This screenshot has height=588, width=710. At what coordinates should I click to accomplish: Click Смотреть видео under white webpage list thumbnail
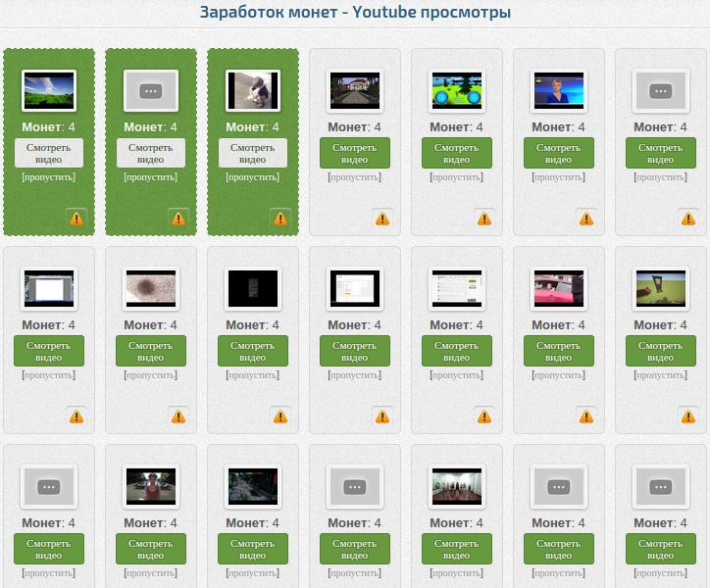click(x=456, y=351)
